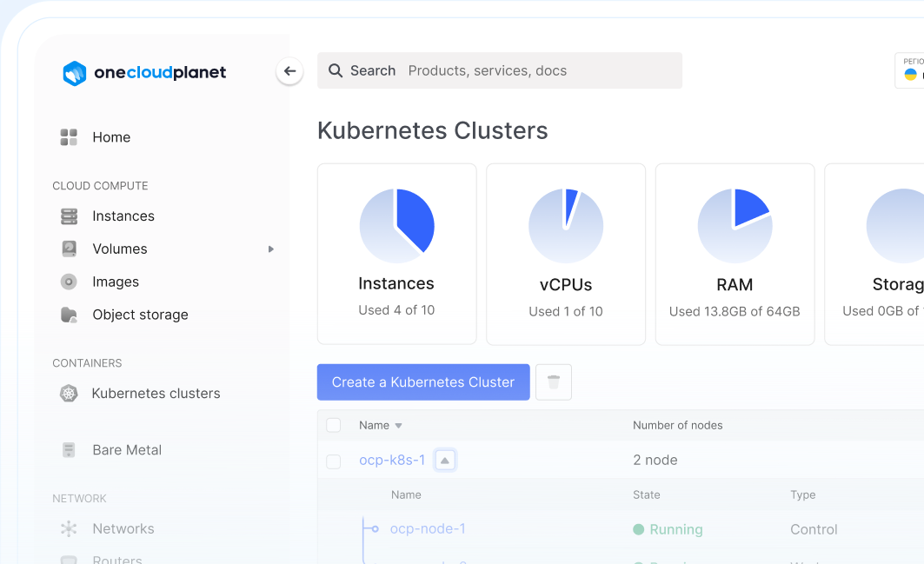The width and height of the screenshot is (924, 564).
Task: Click the "Used 1 of 10" text
Action: [x=566, y=311]
